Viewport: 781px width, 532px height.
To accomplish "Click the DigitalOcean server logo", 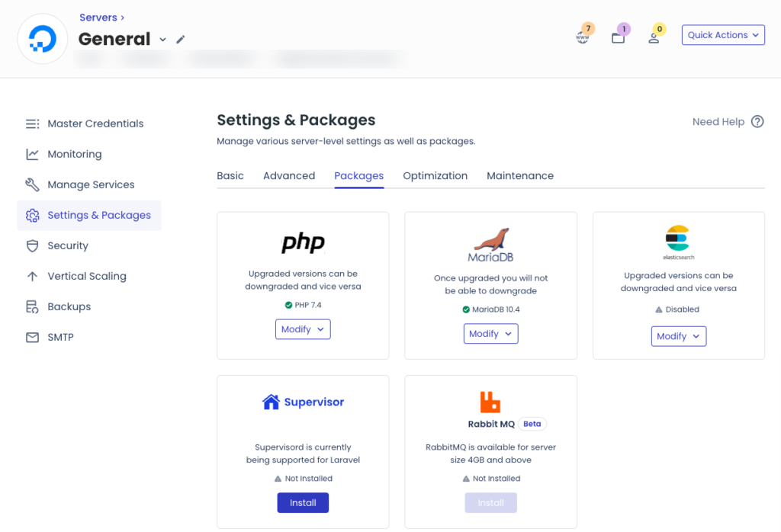I will pyautogui.click(x=43, y=39).
